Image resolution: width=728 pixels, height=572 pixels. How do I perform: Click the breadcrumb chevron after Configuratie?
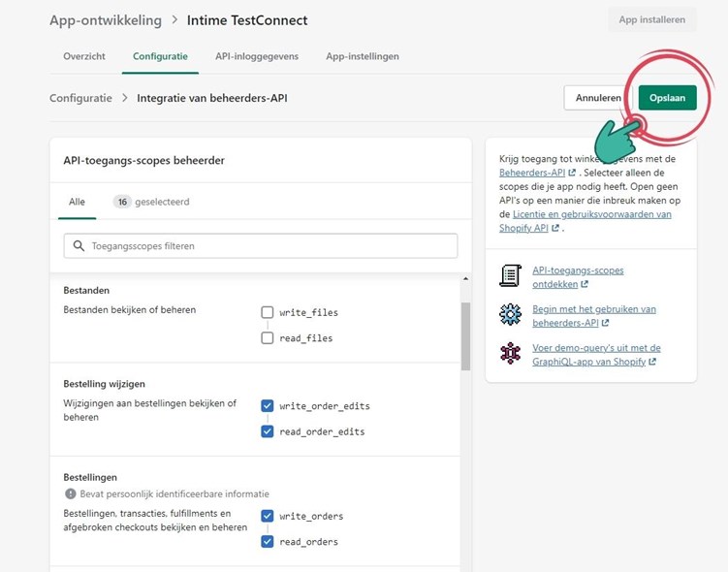point(125,98)
